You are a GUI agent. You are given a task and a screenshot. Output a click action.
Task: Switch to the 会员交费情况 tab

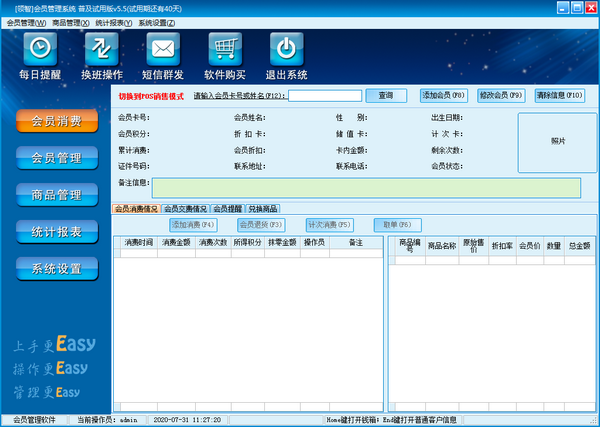tap(186, 209)
